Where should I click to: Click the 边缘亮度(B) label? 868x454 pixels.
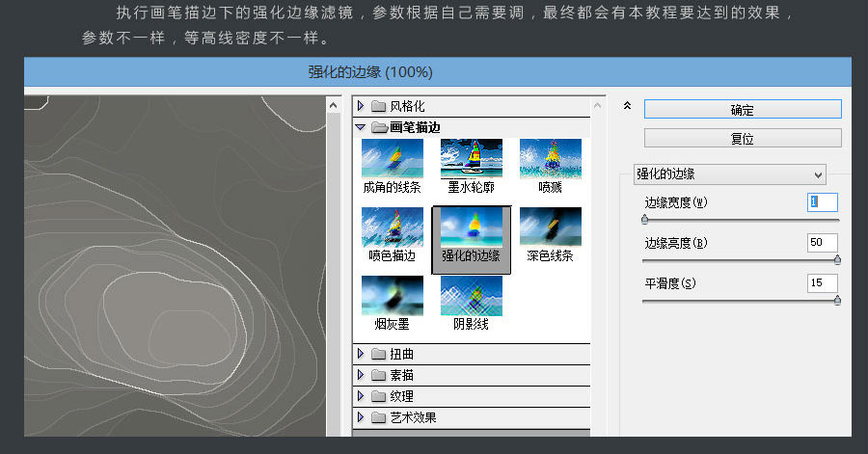(x=676, y=243)
